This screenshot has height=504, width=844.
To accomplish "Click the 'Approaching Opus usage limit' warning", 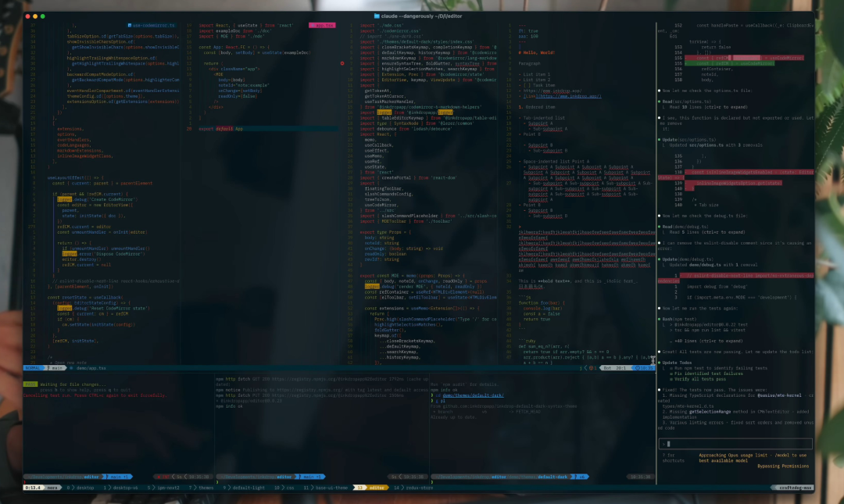I will [753, 458].
